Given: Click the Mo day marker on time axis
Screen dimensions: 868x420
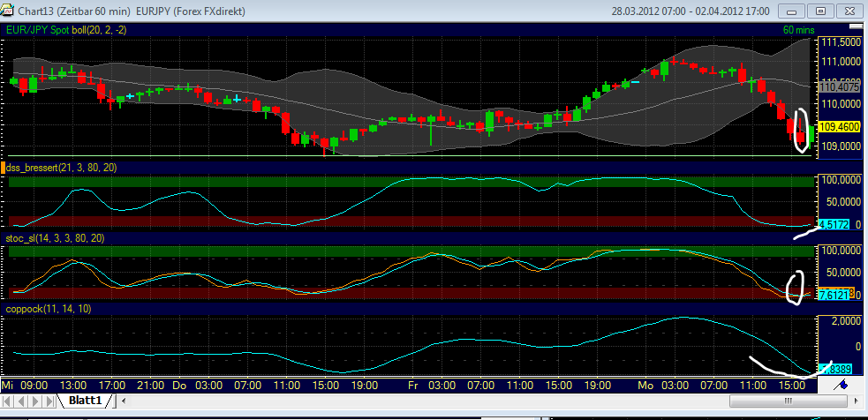Looking at the screenshot, I should 646,385.
